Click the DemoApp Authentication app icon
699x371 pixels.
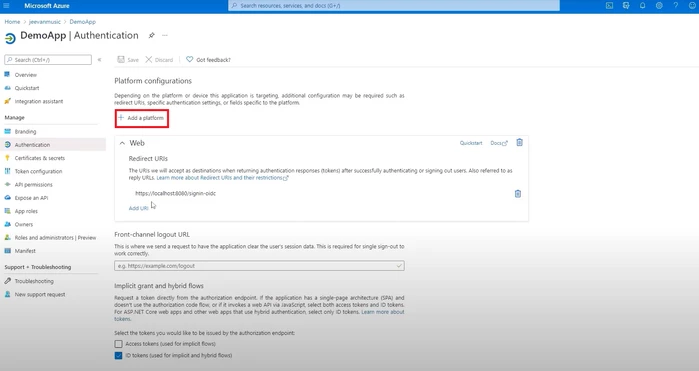[x=10, y=38]
